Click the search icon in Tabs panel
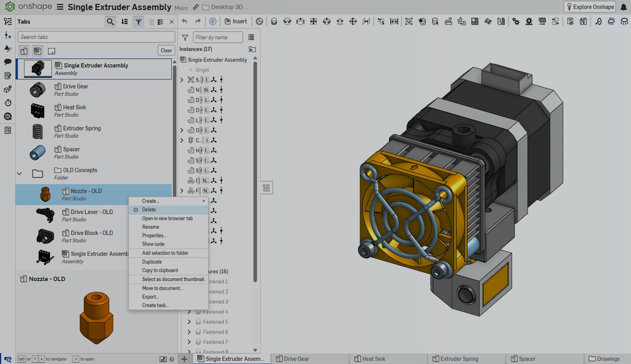Screen dimensions: 631x364 tap(110, 21)
